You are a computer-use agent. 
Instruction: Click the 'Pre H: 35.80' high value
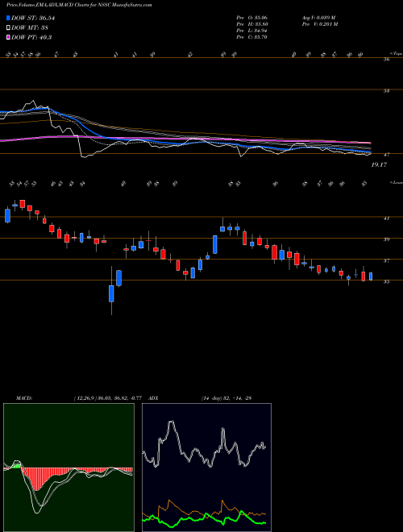[251, 24]
